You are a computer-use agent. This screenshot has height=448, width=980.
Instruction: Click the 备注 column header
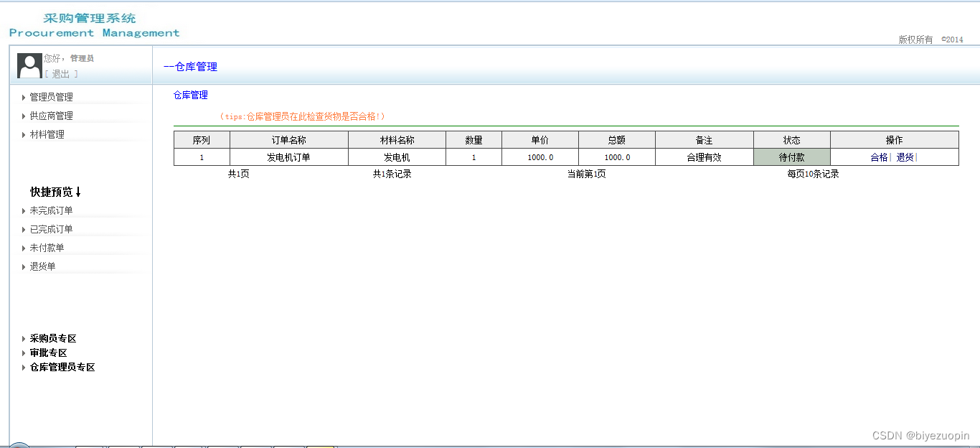704,140
